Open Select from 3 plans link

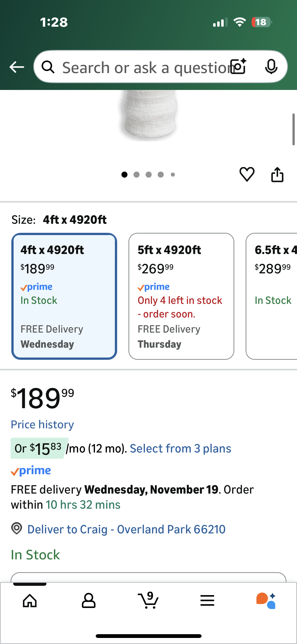(x=180, y=449)
